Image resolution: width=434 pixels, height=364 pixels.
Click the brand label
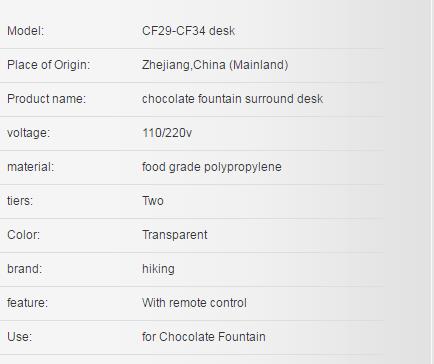coord(25,269)
